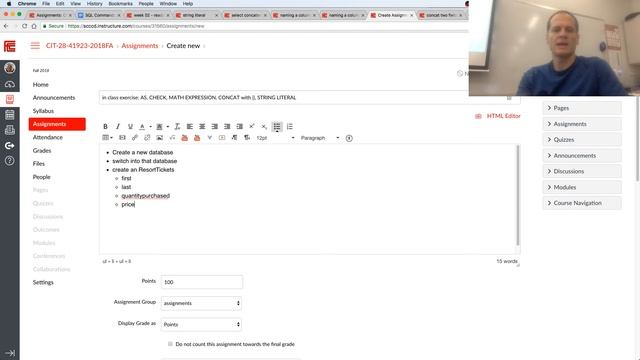Align text left
Screen dimensions: 640x360
pos(190,127)
